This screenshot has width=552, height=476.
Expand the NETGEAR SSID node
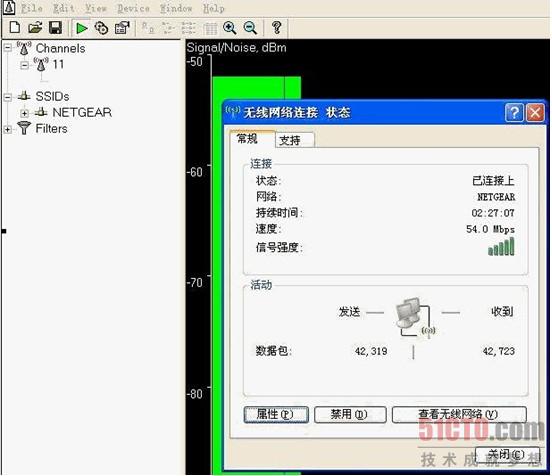tap(24, 113)
